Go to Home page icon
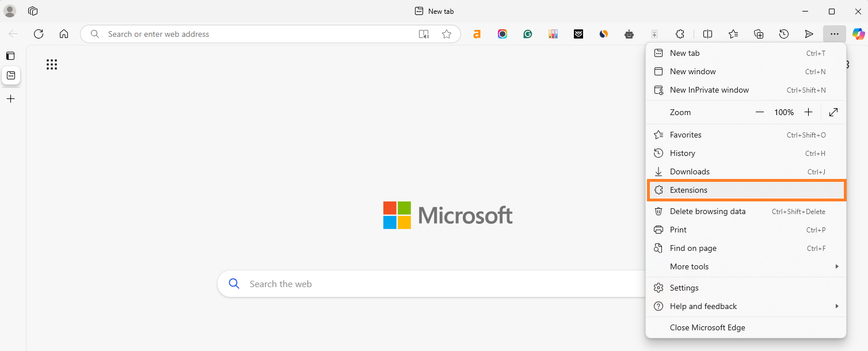Screen dimensions: 868x351 64,34
